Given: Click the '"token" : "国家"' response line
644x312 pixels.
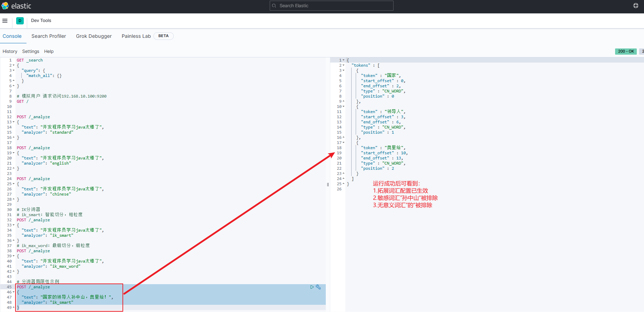Looking at the screenshot, I should coord(381,76).
